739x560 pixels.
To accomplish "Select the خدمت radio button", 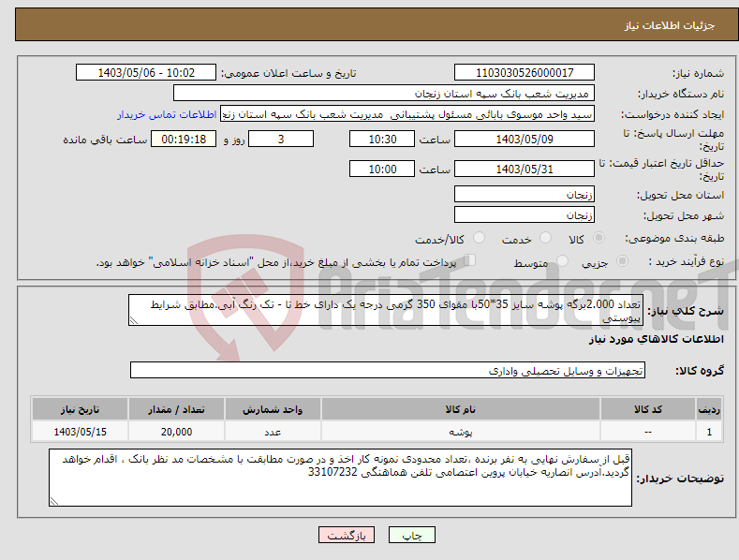I will (x=545, y=238).
